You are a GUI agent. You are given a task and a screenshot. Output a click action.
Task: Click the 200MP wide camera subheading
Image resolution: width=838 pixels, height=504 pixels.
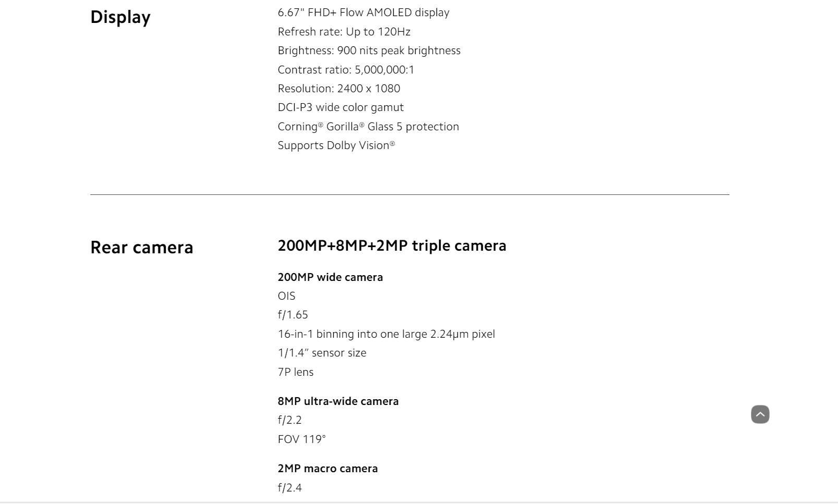click(x=330, y=277)
